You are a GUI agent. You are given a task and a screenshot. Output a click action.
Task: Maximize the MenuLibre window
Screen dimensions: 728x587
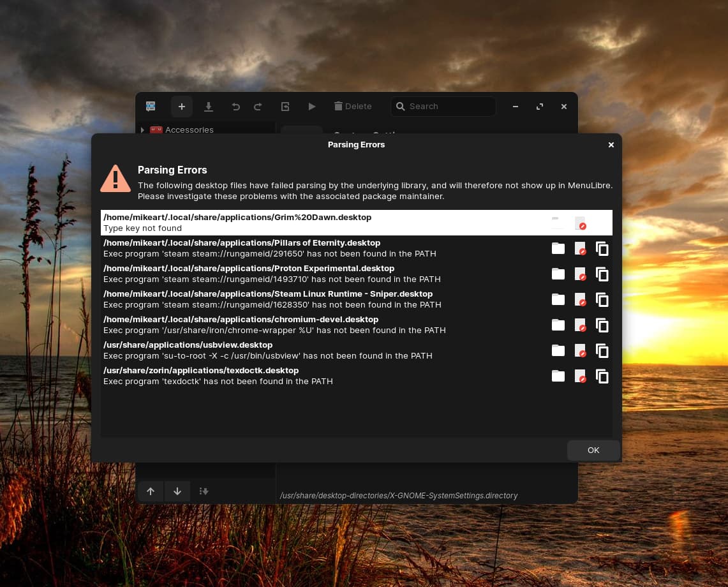540,107
